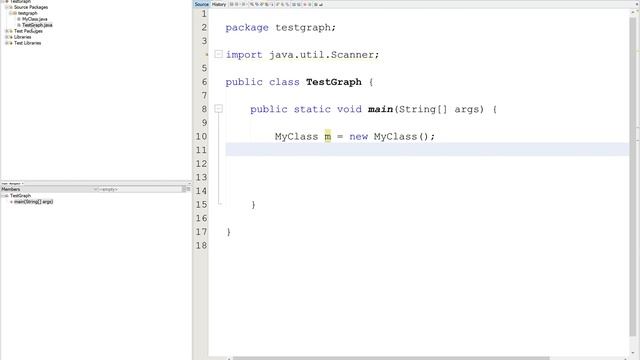Click the Test Libraries label

[27, 43]
